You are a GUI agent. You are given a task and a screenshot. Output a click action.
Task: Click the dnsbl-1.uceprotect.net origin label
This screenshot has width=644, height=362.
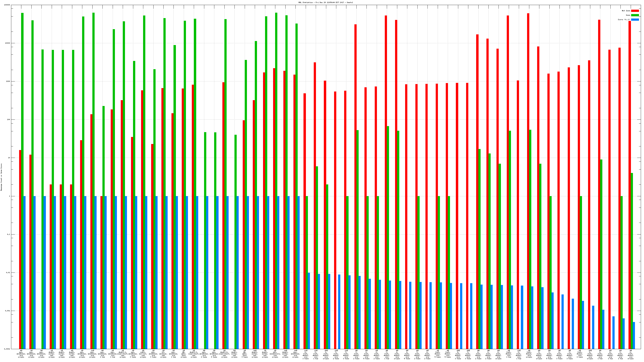[x=123, y=354]
